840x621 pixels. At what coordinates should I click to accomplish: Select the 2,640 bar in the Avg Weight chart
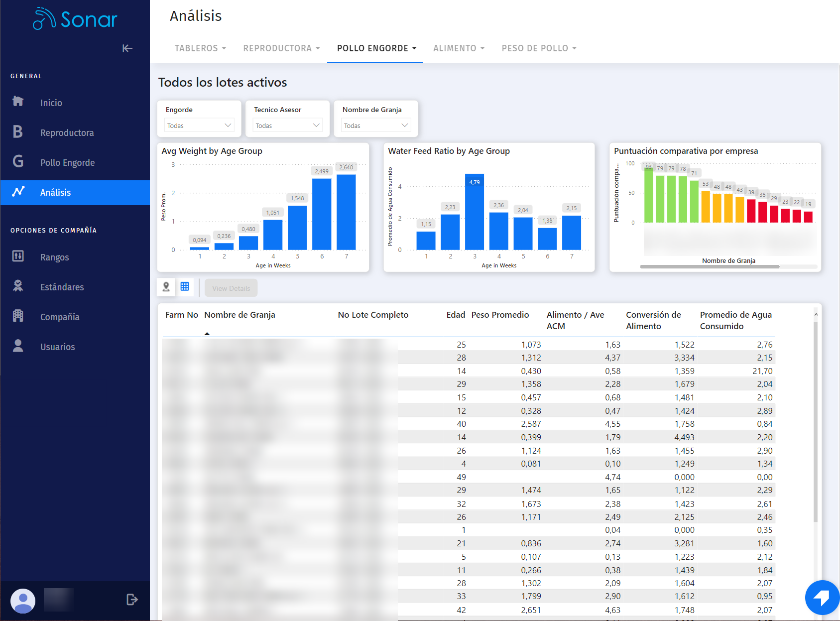(x=346, y=212)
